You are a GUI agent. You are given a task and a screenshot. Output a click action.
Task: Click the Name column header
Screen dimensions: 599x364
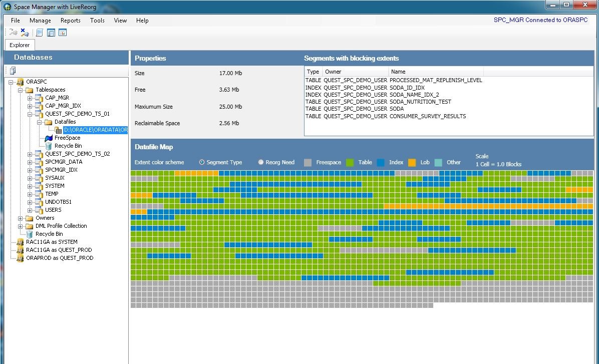coord(399,72)
